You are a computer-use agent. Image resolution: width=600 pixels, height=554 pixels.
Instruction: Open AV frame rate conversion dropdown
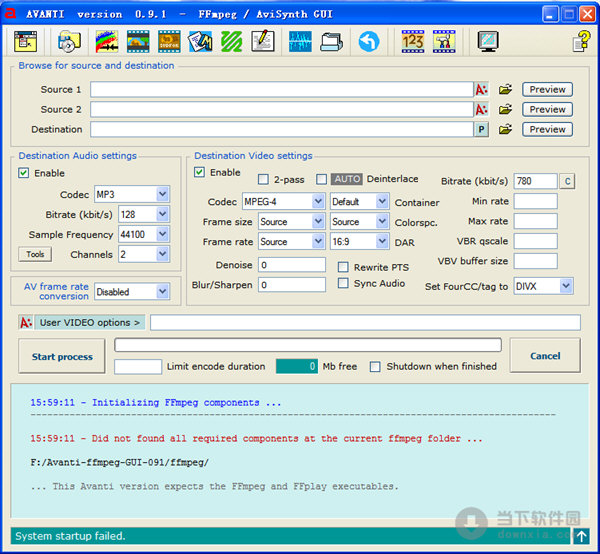[x=163, y=292]
